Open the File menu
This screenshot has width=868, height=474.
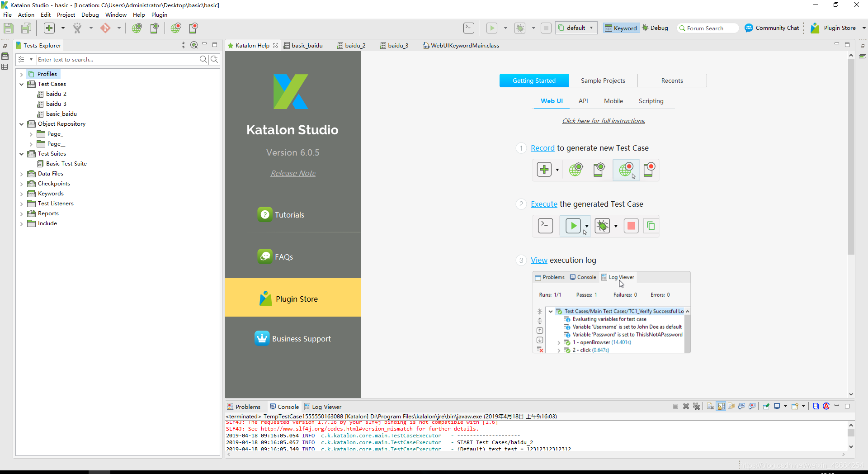pos(8,15)
